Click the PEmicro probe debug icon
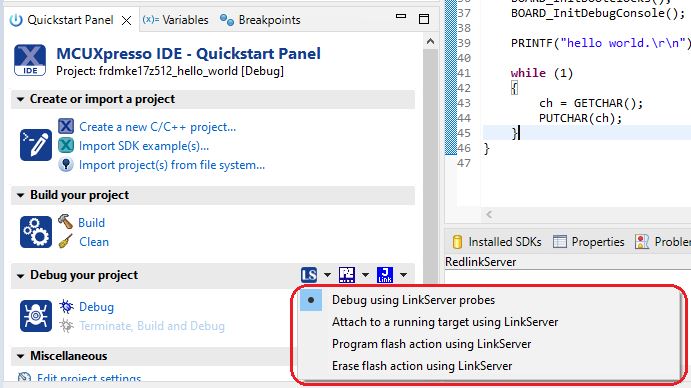691x388 pixels. [x=347, y=275]
